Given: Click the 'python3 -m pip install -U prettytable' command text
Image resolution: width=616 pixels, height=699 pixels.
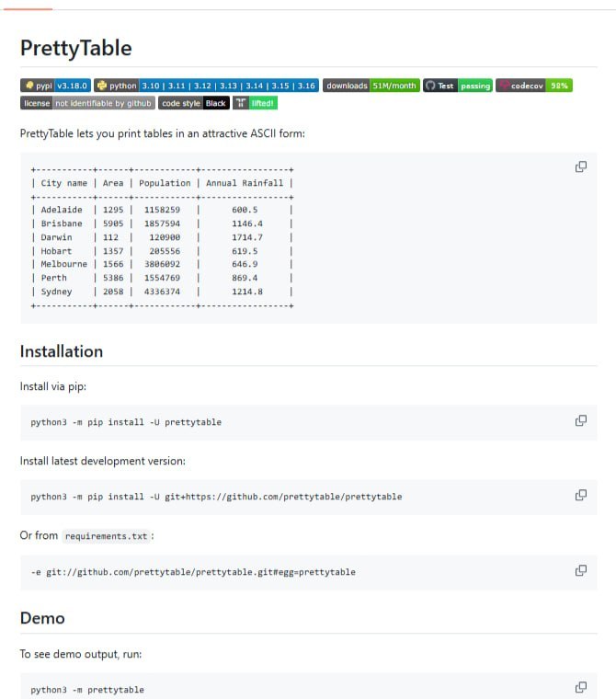Looking at the screenshot, I should coord(126,422).
